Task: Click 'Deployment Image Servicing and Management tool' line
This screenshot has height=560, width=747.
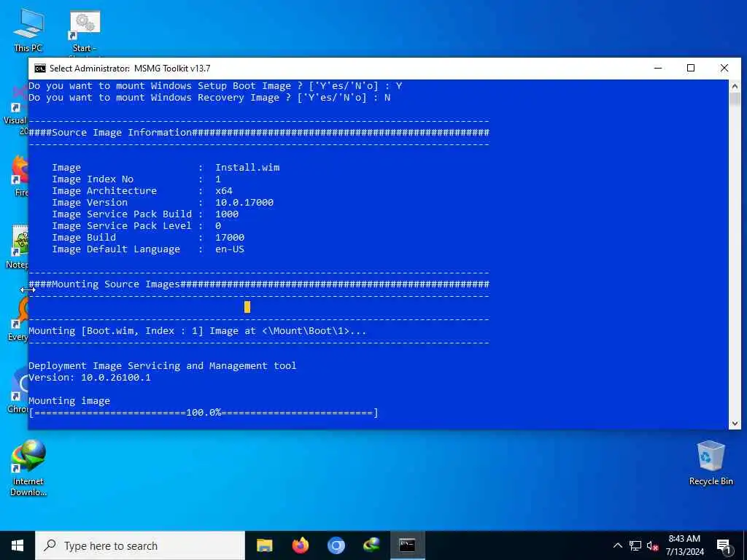Action: tap(163, 366)
